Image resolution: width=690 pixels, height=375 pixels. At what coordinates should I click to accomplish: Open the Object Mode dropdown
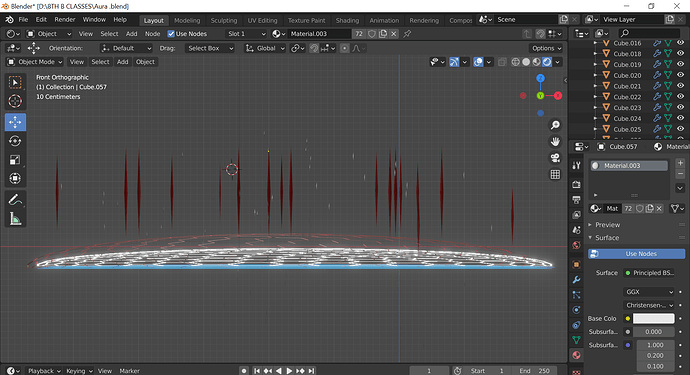[x=34, y=62]
